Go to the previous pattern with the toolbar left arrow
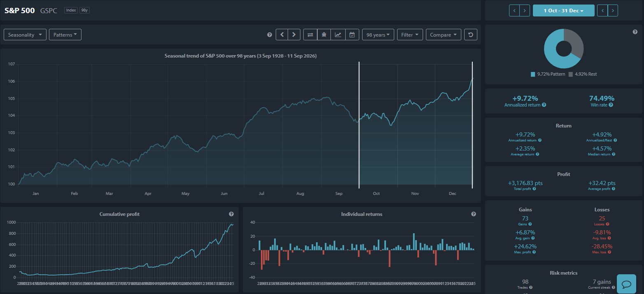 tap(282, 35)
